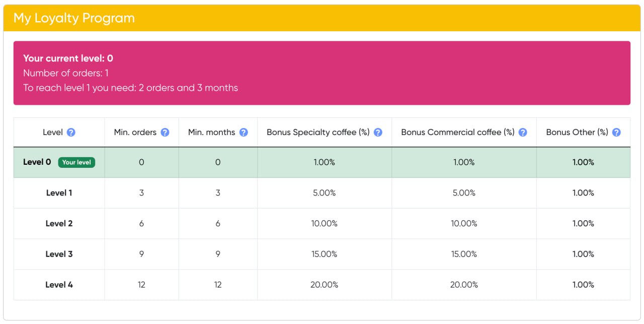This screenshot has height=324, width=644.
Task: Select the Level 1 row label
Action: (59, 193)
